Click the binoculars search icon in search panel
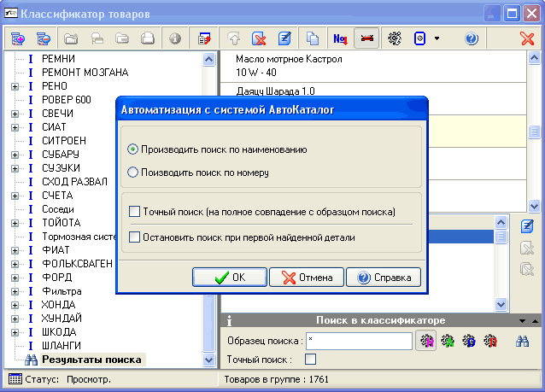 [524, 340]
